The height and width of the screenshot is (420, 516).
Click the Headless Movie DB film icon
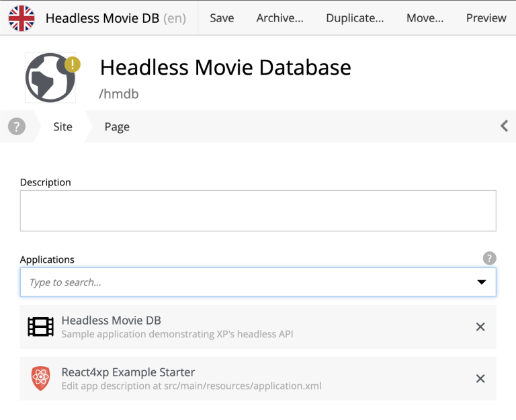click(41, 327)
